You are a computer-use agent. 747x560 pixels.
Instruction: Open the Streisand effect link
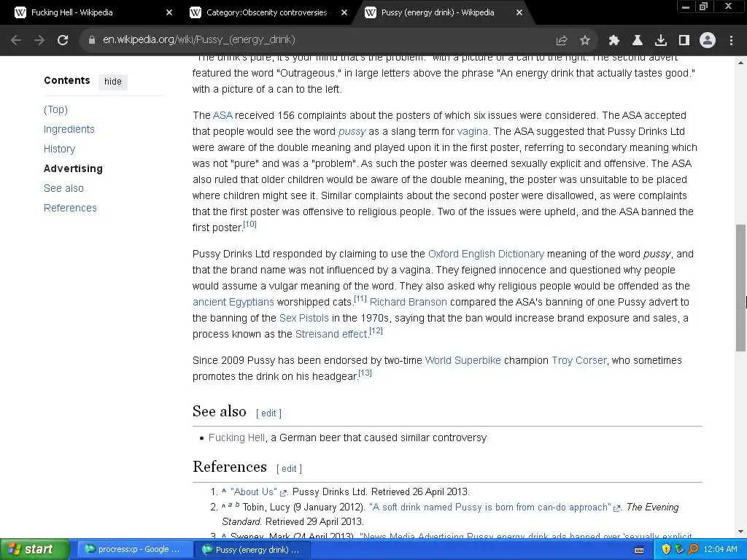pos(331,334)
